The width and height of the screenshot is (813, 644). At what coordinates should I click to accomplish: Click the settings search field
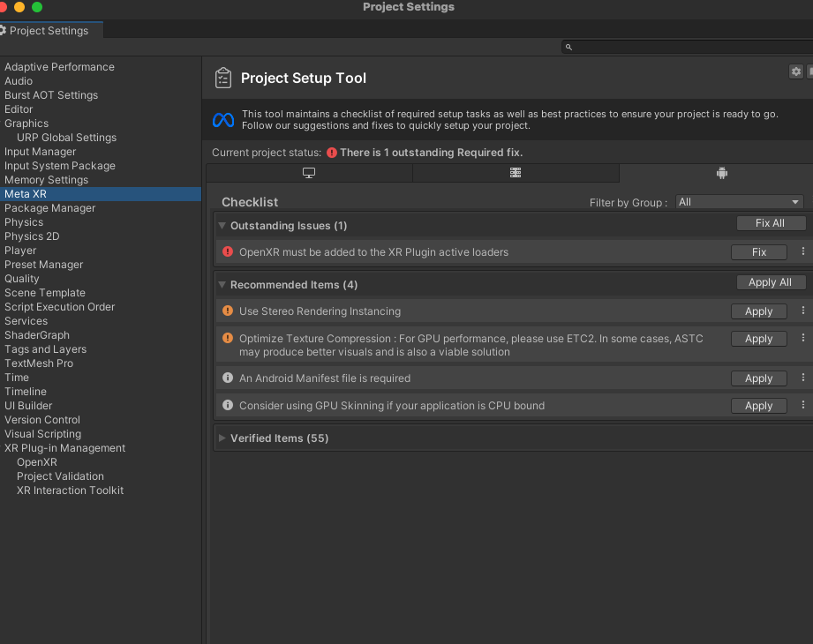pos(689,47)
